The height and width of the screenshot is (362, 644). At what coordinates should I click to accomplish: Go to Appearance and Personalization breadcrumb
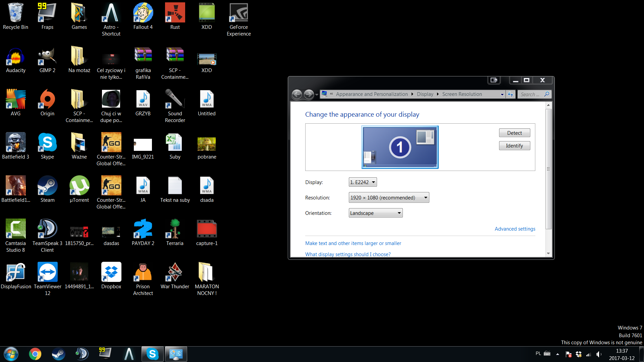[x=372, y=94]
